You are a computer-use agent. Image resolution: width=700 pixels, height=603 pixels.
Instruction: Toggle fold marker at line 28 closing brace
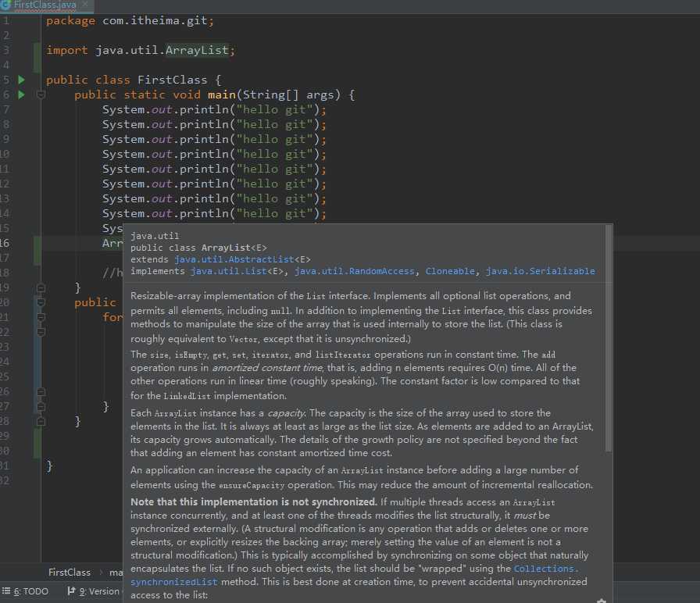tap(41, 421)
